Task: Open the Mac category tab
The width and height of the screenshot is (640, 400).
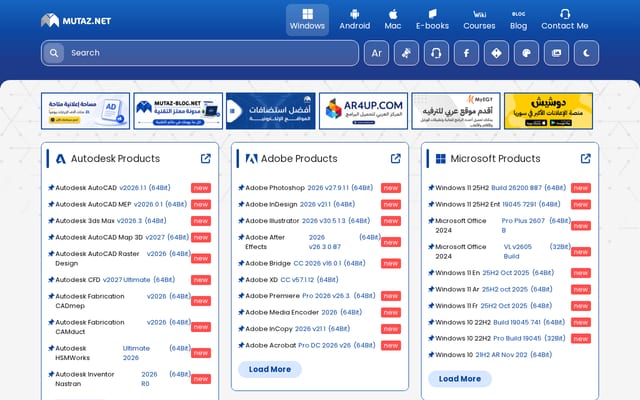Action: [393, 20]
